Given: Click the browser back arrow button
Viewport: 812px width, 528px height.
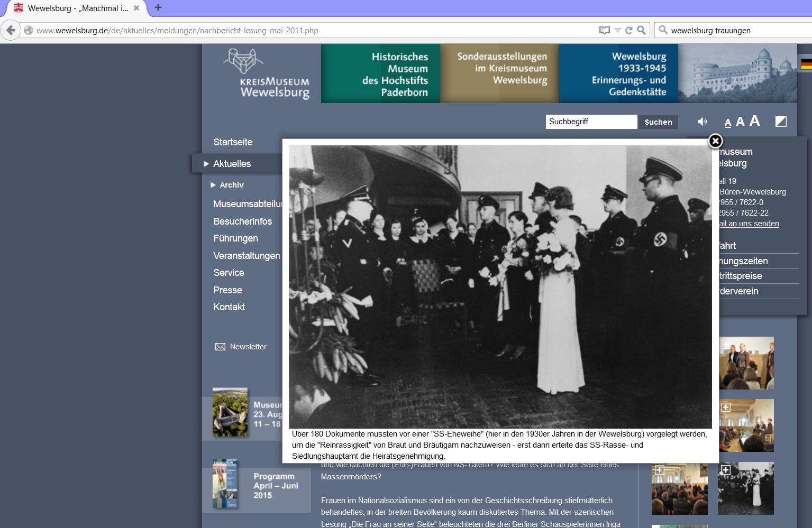Looking at the screenshot, I should coord(11,31).
